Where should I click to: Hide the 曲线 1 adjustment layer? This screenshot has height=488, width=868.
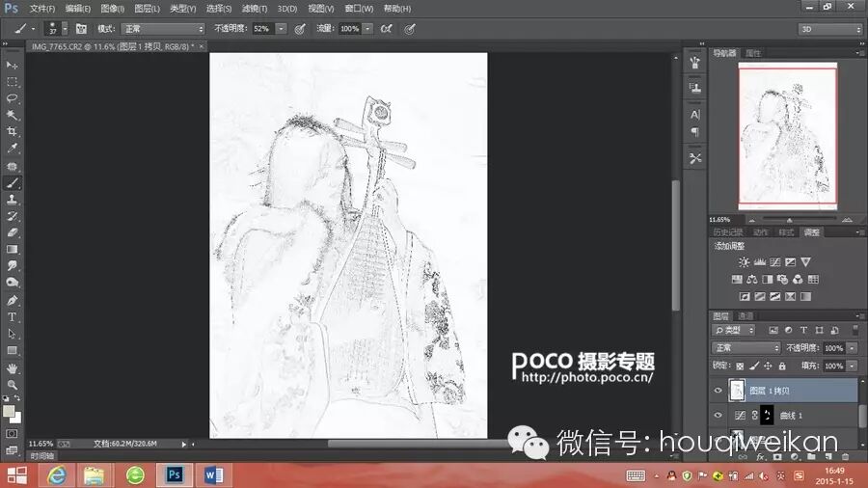(x=718, y=416)
